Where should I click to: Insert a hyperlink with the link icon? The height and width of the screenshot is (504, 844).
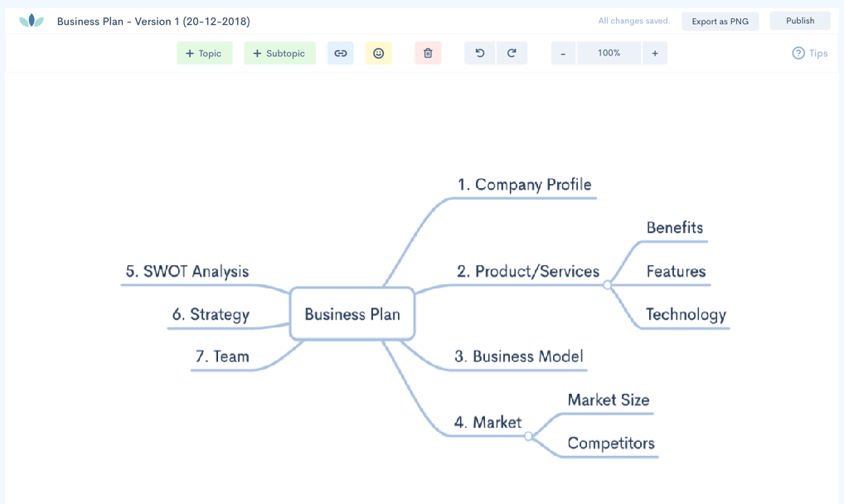tap(340, 52)
